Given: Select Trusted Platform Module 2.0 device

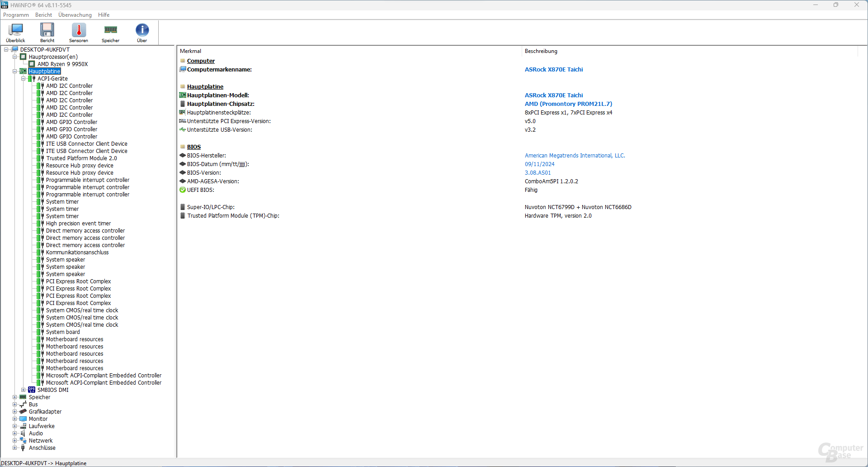Looking at the screenshot, I should click(81, 158).
